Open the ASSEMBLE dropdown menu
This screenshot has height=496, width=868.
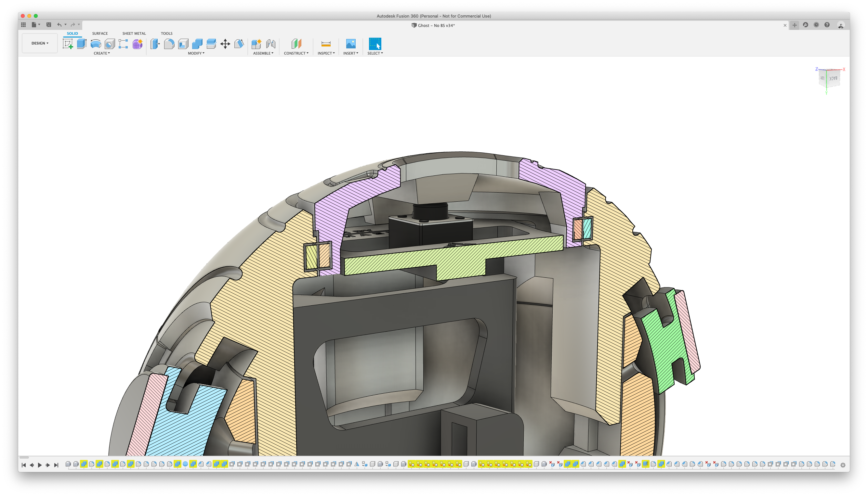(263, 53)
